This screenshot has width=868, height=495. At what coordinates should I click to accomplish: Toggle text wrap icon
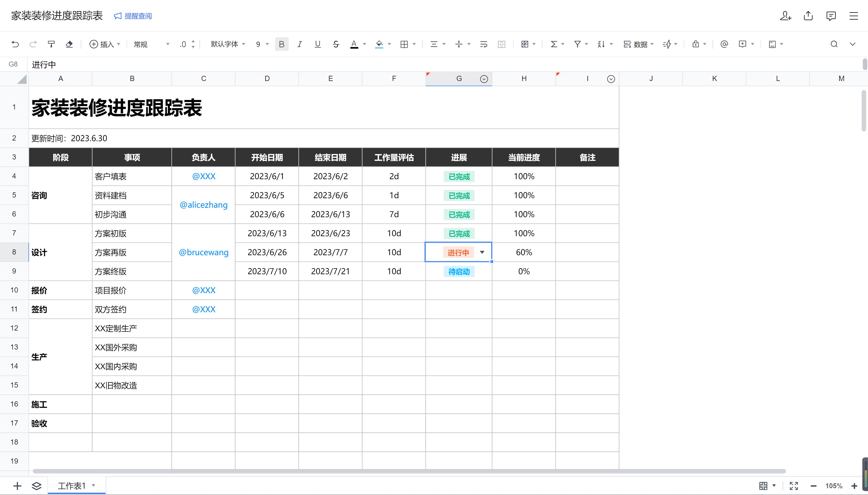pyautogui.click(x=484, y=44)
